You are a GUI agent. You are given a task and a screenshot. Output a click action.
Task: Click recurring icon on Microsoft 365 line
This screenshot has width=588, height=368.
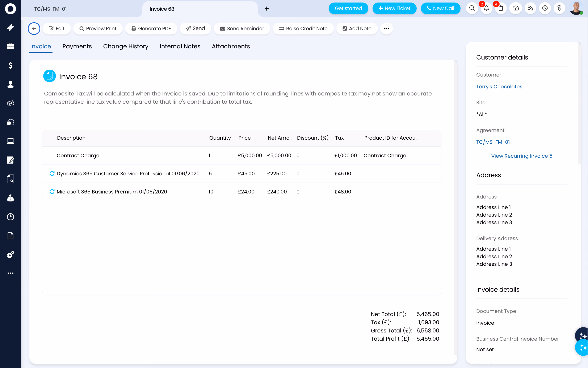52,192
